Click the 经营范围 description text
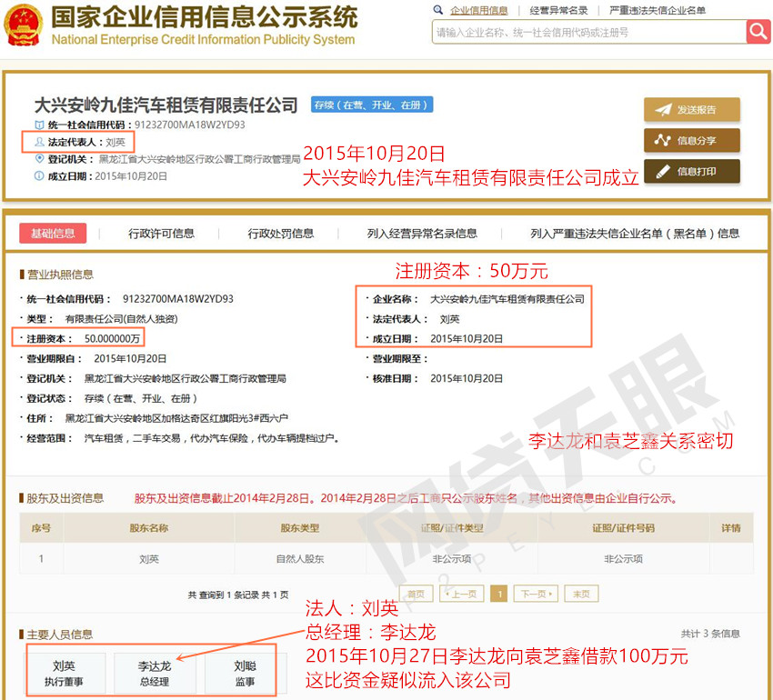Viewport: 773px width, 700px height. click(212, 438)
